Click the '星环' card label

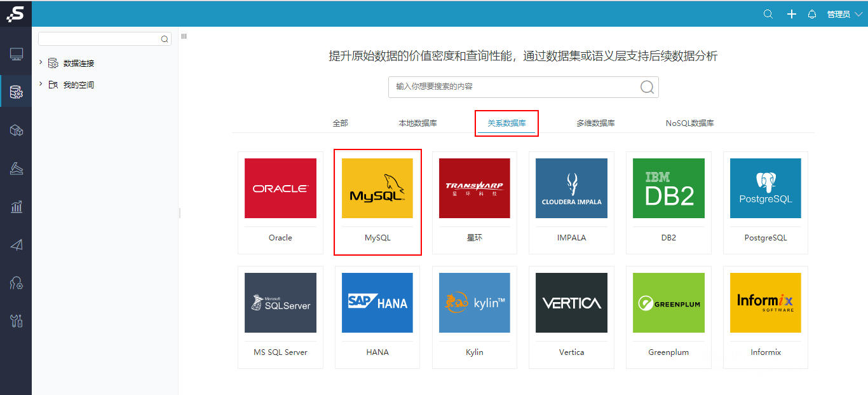(x=475, y=238)
